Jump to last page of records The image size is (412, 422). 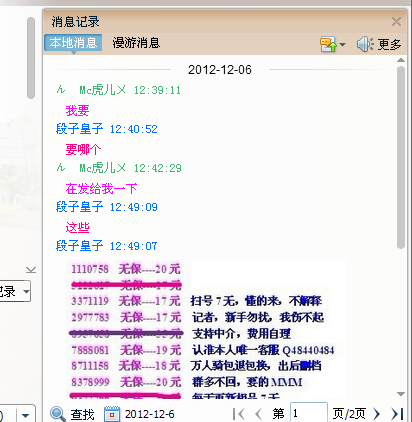coord(397,414)
